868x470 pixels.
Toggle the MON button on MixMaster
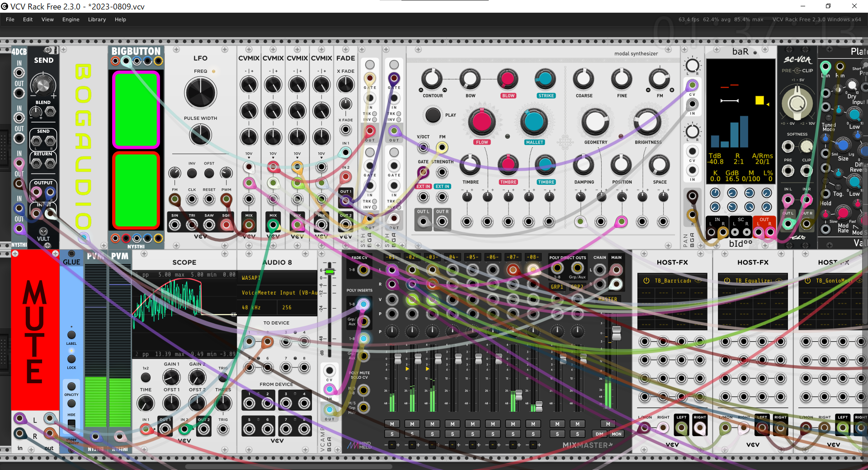617,434
